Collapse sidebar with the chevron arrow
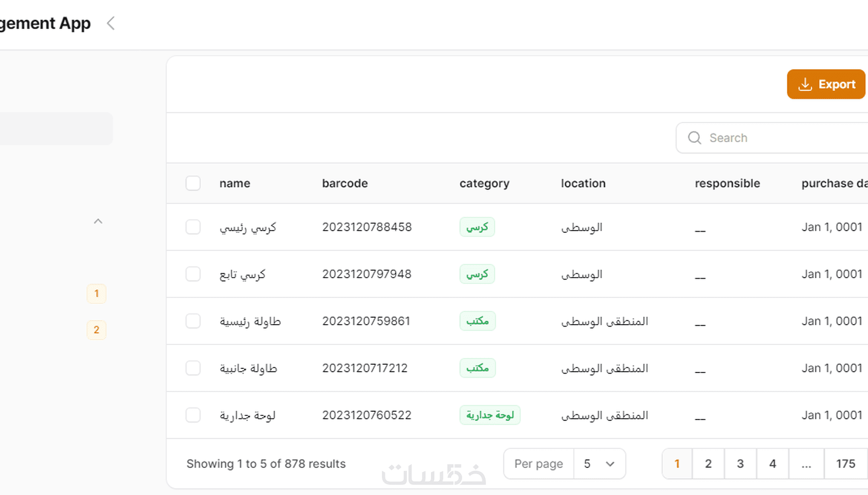 (110, 23)
